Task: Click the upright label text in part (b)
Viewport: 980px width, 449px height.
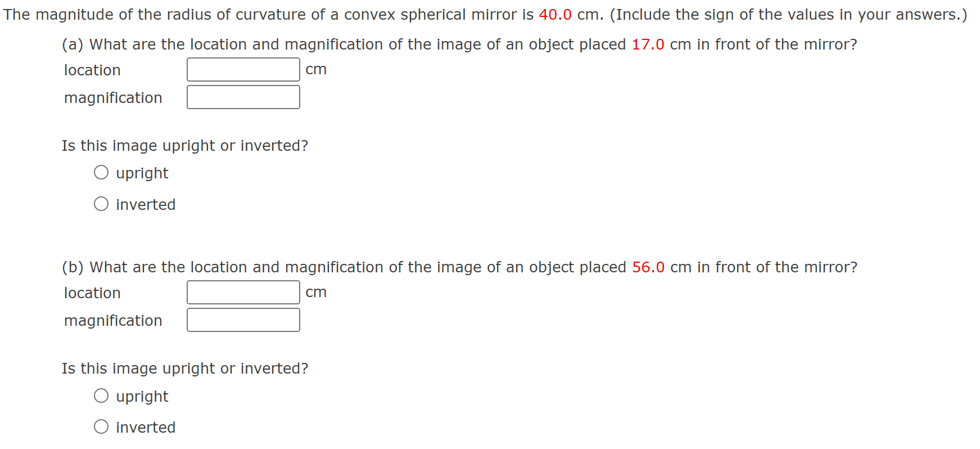Action: pyautogui.click(x=142, y=396)
